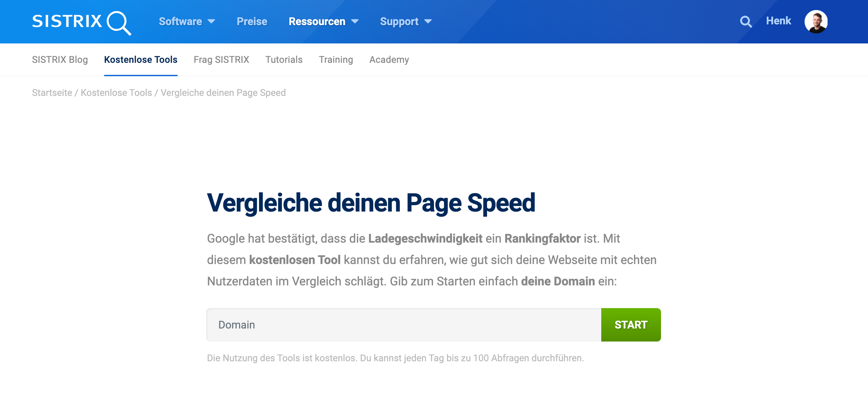The image size is (868, 395).
Task: Open the Training tab
Action: tap(336, 60)
